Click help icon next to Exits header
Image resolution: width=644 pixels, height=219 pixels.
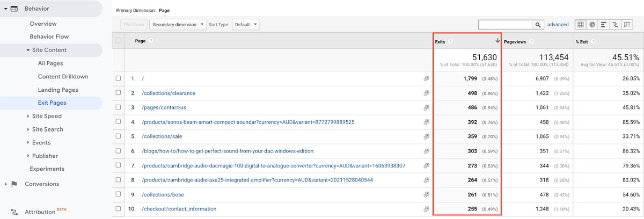click(x=450, y=41)
